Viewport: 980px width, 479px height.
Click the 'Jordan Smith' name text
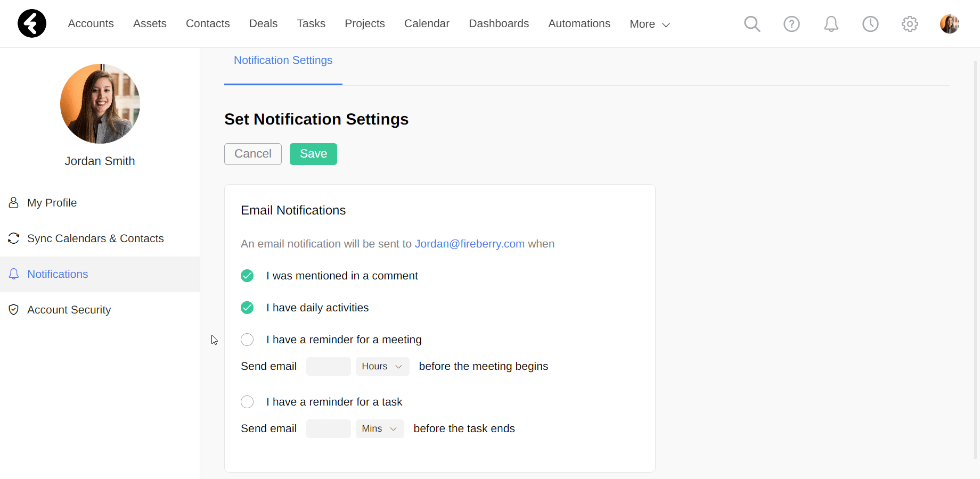[100, 161]
